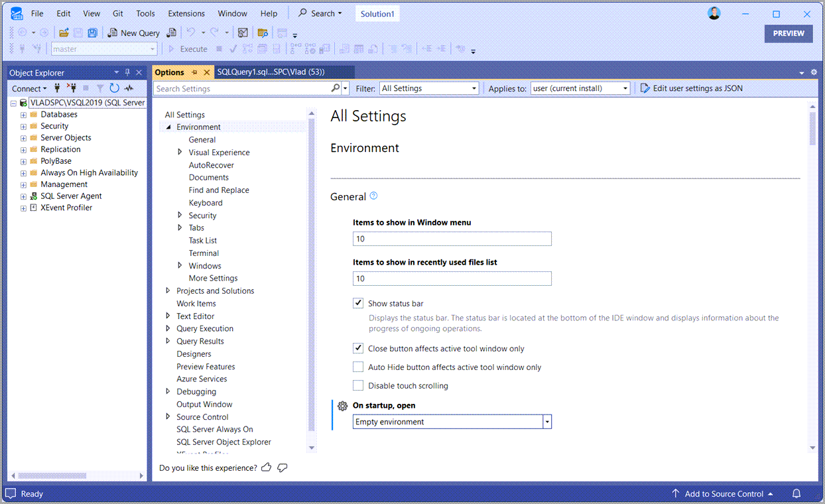This screenshot has width=825, height=504.
Task: Open the Filter All Settings dropdown
Action: [428, 88]
